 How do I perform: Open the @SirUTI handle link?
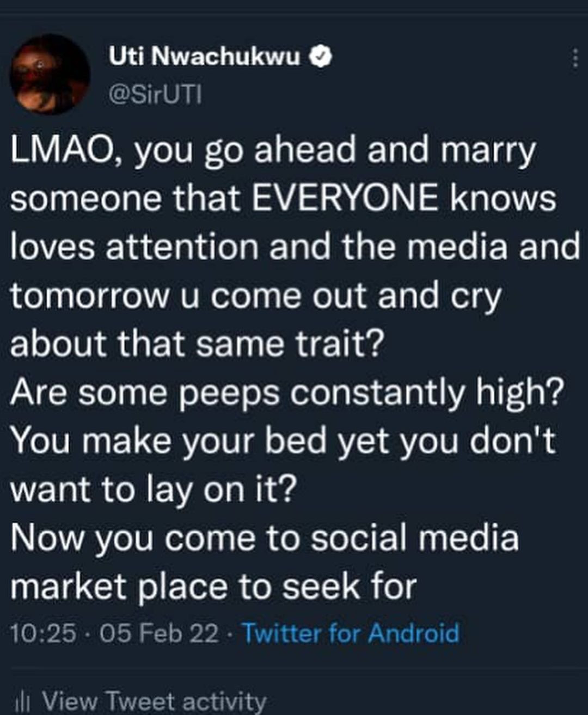155,95
